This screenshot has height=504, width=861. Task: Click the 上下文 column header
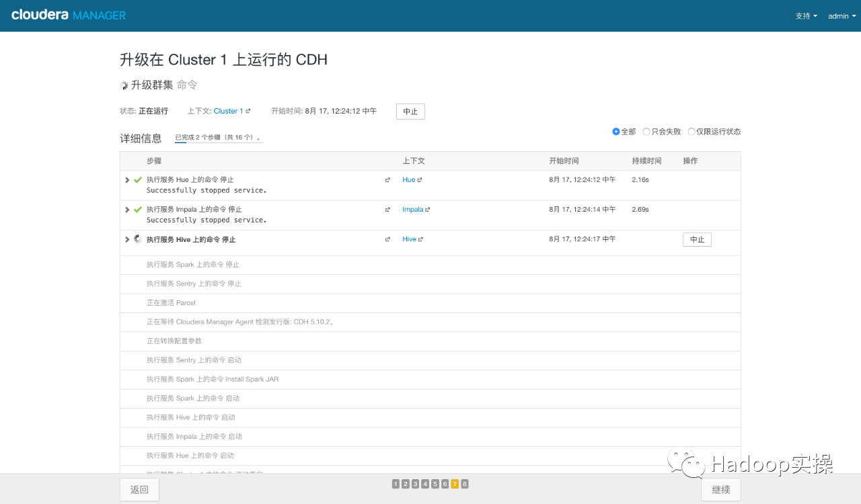click(414, 161)
